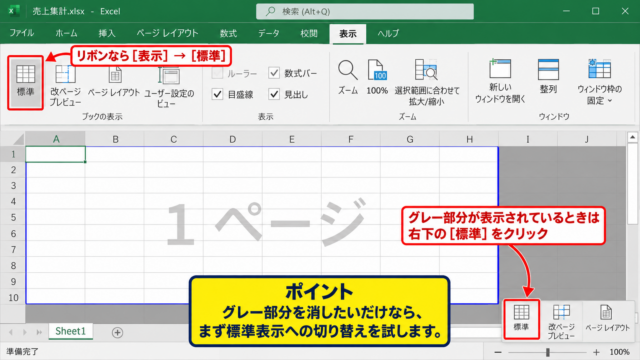Open 改ページ プレビュー in the ribbon
The image size is (640, 360).
pos(65,85)
